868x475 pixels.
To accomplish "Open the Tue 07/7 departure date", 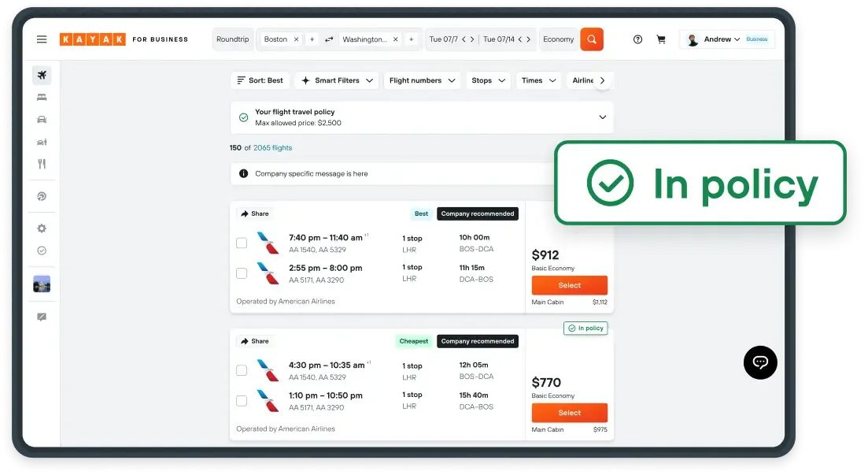I will point(443,39).
